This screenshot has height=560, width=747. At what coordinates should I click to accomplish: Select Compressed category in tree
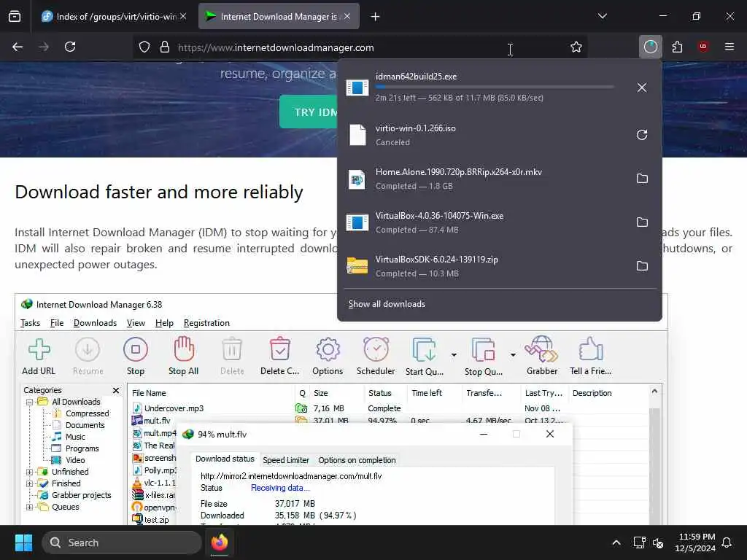81,413
